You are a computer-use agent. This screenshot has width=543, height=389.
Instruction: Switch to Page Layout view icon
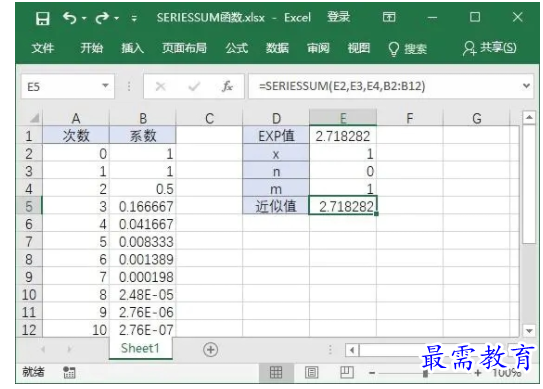(x=311, y=373)
